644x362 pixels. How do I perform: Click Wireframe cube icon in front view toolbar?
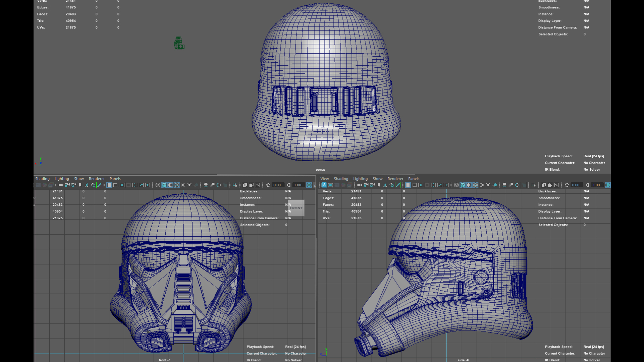pyautogui.click(x=158, y=185)
